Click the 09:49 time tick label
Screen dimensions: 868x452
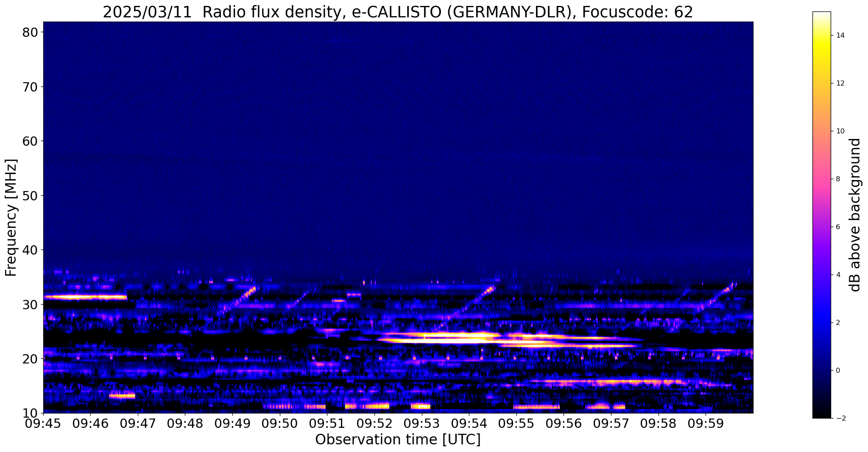232,423
